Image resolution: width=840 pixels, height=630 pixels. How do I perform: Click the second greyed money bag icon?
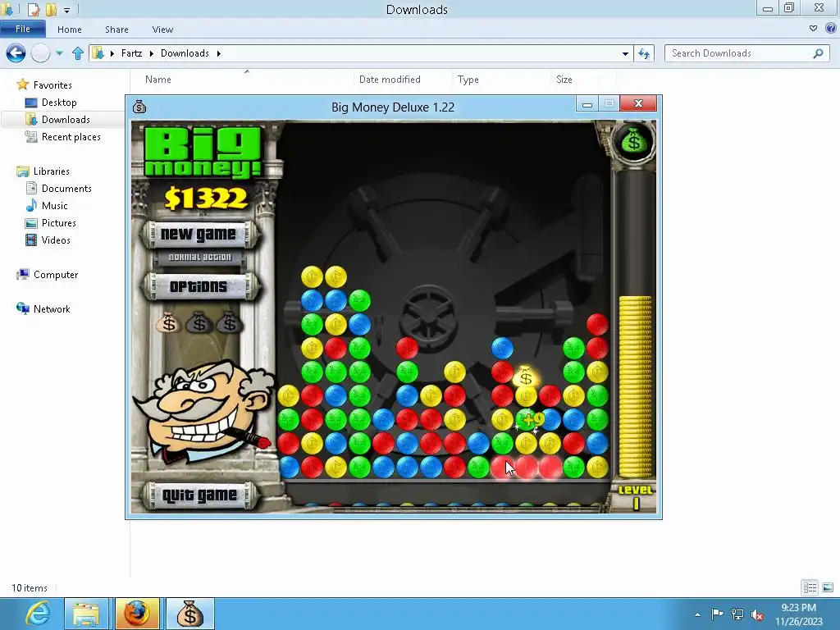coord(199,322)
